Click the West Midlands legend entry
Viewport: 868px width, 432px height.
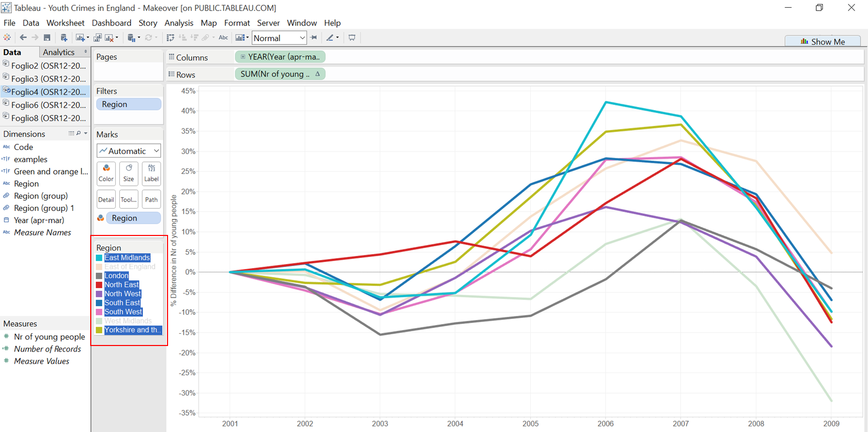[128, 321]
